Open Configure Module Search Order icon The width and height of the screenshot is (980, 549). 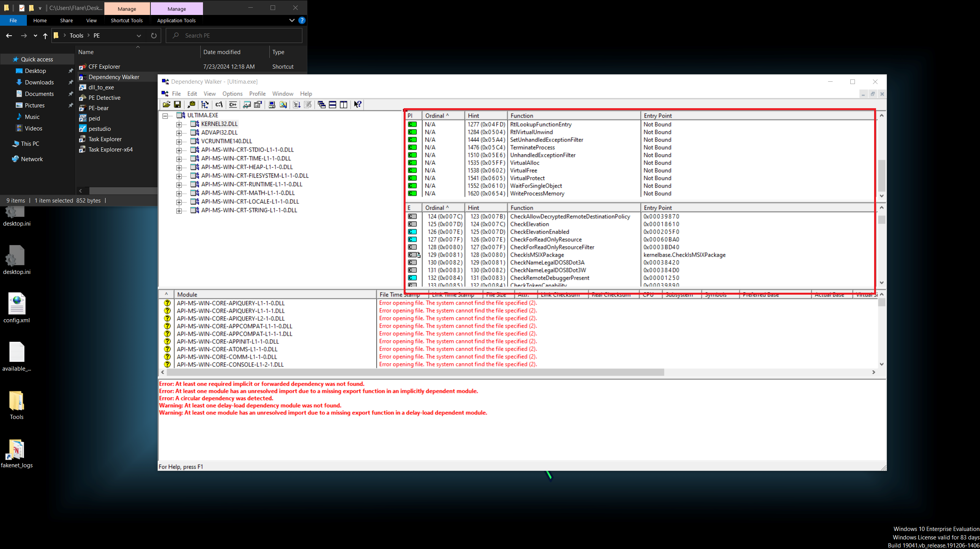coord(283,104)
